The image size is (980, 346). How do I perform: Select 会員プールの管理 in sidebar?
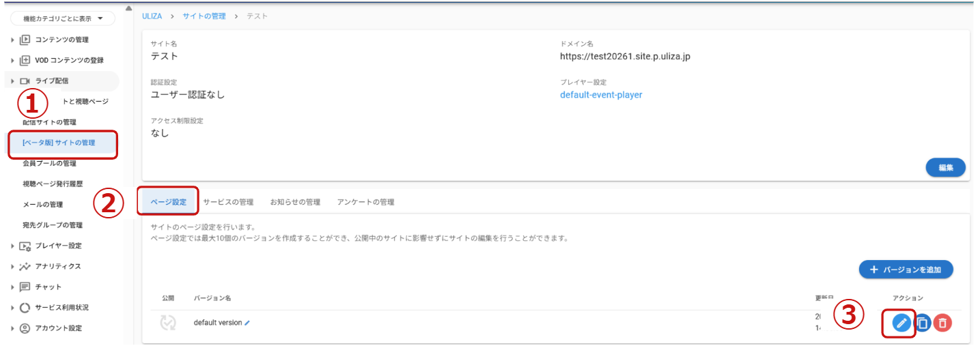click(49, 163)
